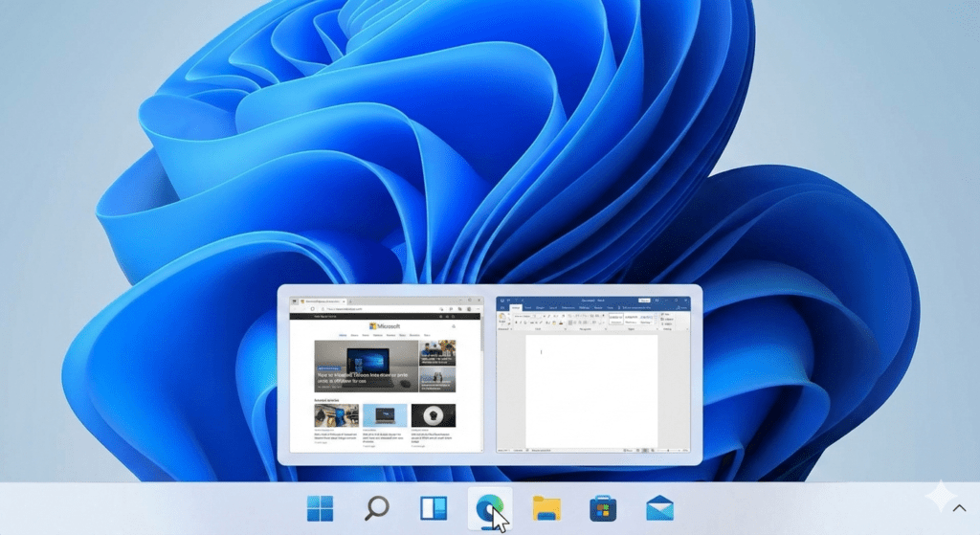980x535 pixels.
Task: Show hidden system tray icons
Action: pos(958,509)
